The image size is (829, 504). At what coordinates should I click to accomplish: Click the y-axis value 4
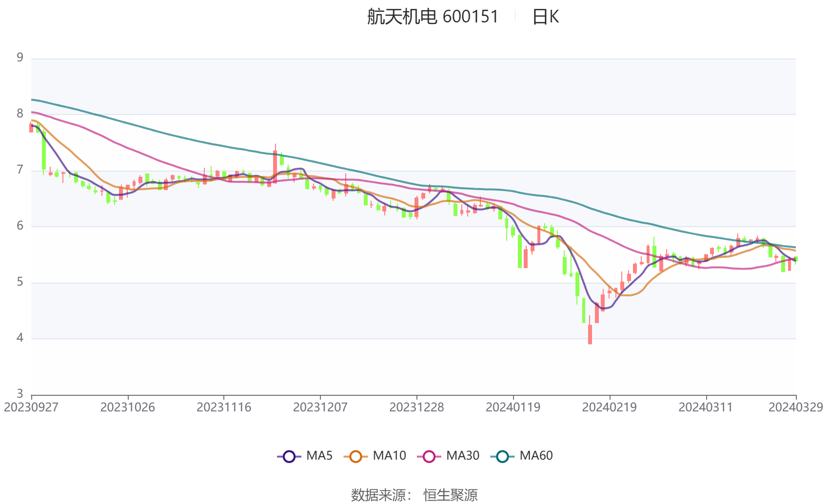(20, 338)
